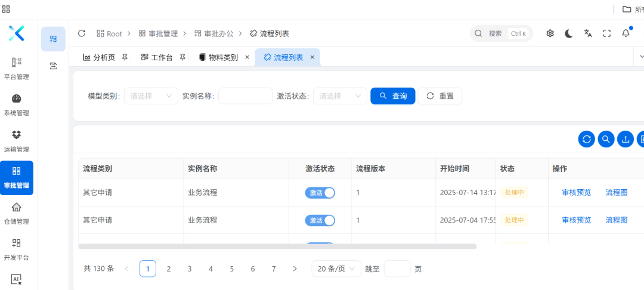
Task: Open the settings gear icon
Action: click(x=550, y=33)
